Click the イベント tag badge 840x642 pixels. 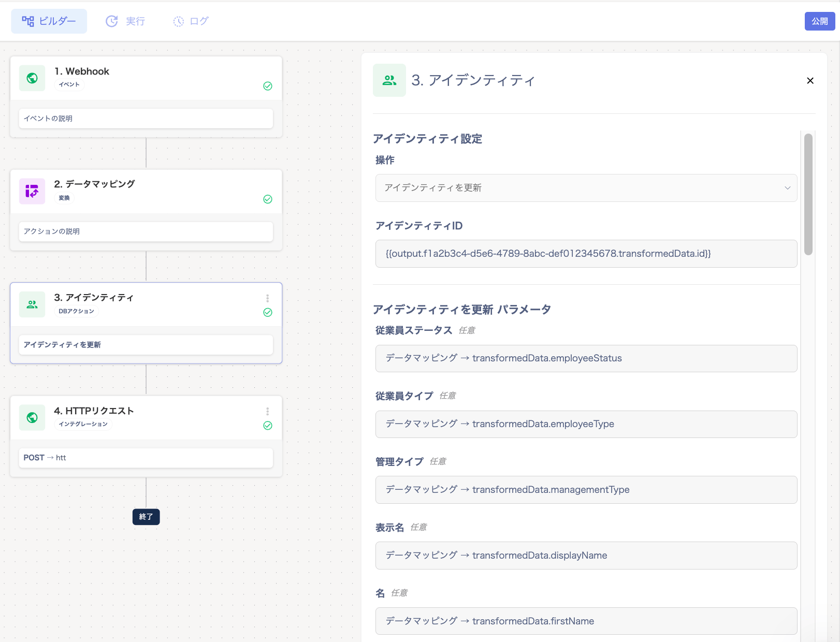click(x=69, y=84)
